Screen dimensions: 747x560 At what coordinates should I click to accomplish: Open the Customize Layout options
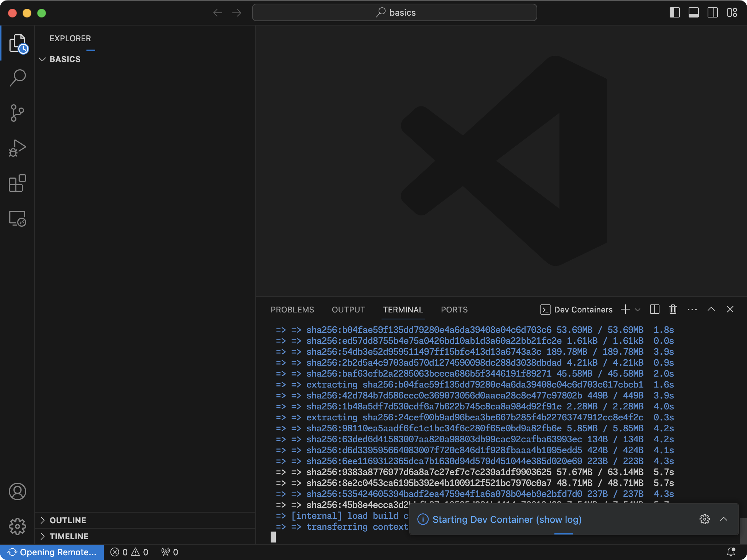point(732,13)
